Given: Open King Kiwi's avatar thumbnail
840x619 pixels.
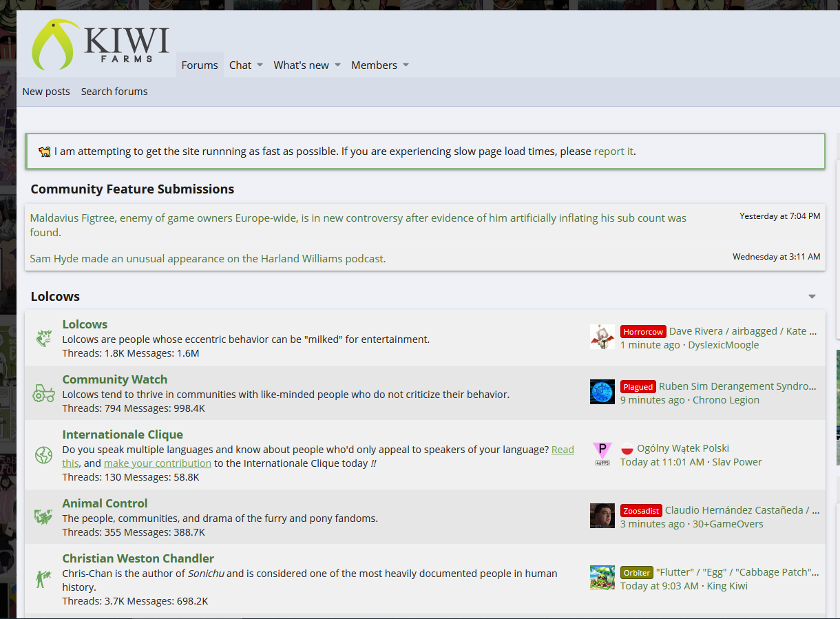Looking at the screenshot, I should point(602,578).
